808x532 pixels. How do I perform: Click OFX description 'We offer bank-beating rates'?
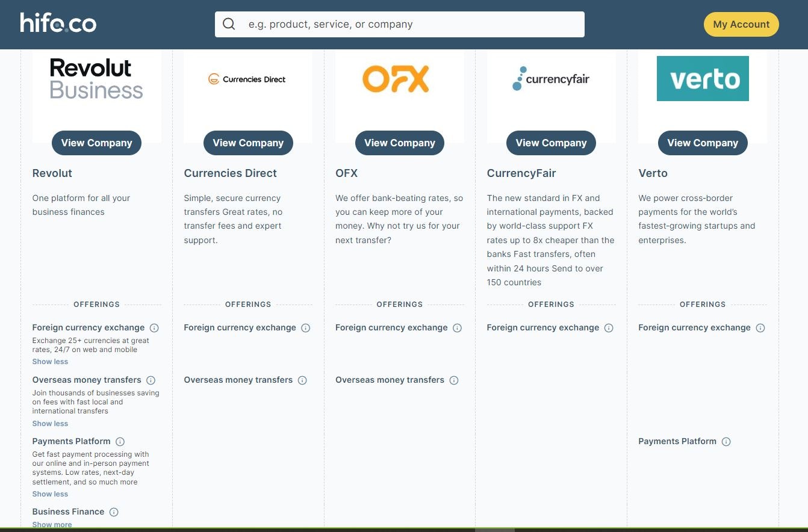coord(399,219)
